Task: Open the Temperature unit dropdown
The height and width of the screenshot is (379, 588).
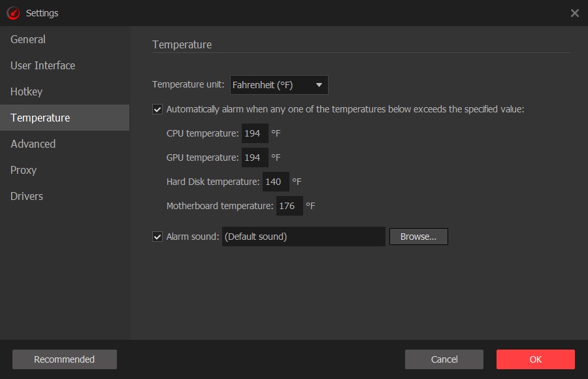Action: click(279, 84)
